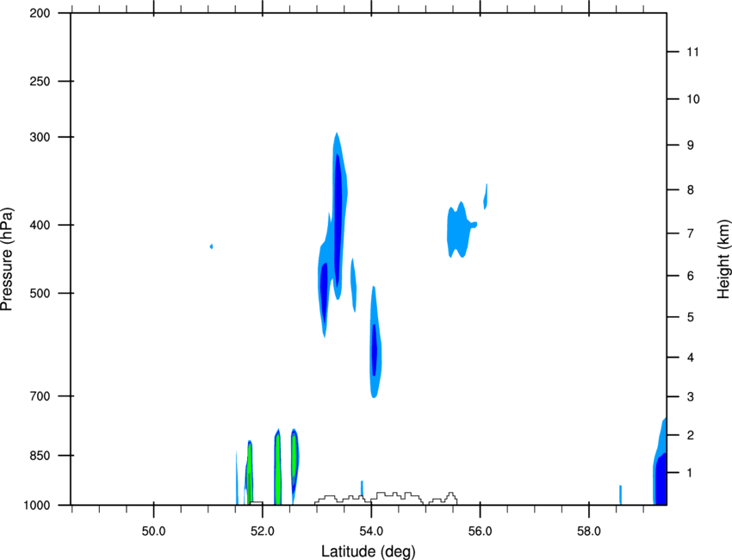Click the 3 km height tick label
Image resolution: width=732 pixels, height=560 pixels.
tap(691, 397)
